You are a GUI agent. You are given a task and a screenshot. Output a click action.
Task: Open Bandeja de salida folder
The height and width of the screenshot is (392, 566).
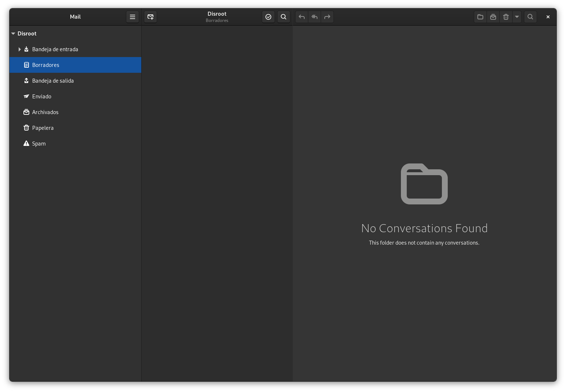[x=75, y=81]
